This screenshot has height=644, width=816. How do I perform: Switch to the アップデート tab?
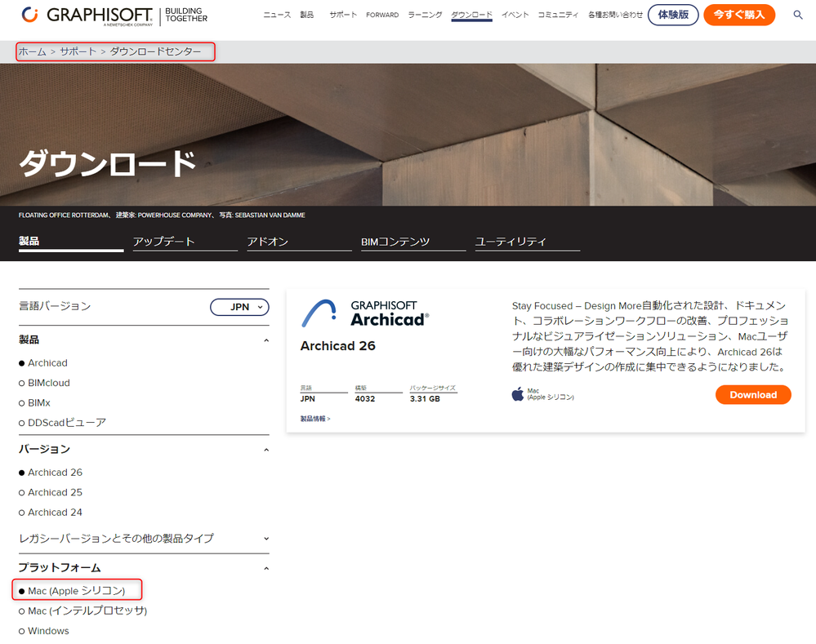click(x=185, y=242)
